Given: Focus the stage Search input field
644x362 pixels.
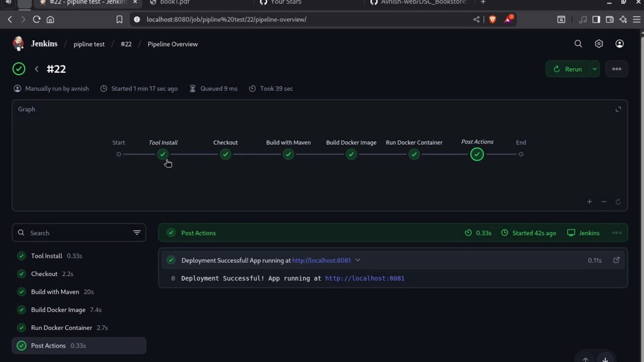Looking at the screenshot, I should (79, 233).
